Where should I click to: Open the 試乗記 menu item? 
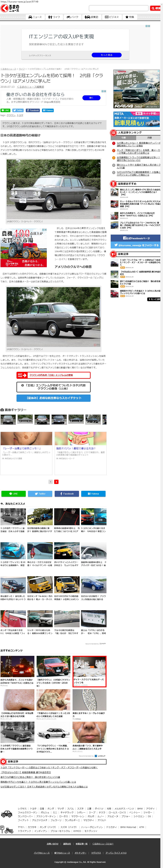coord(91,17)
